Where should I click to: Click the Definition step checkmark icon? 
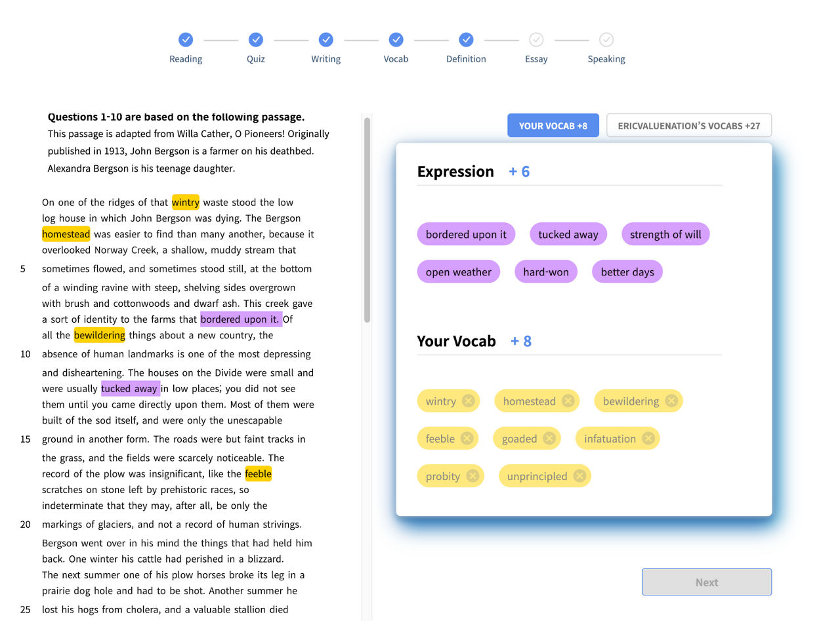tap(466, 40)
